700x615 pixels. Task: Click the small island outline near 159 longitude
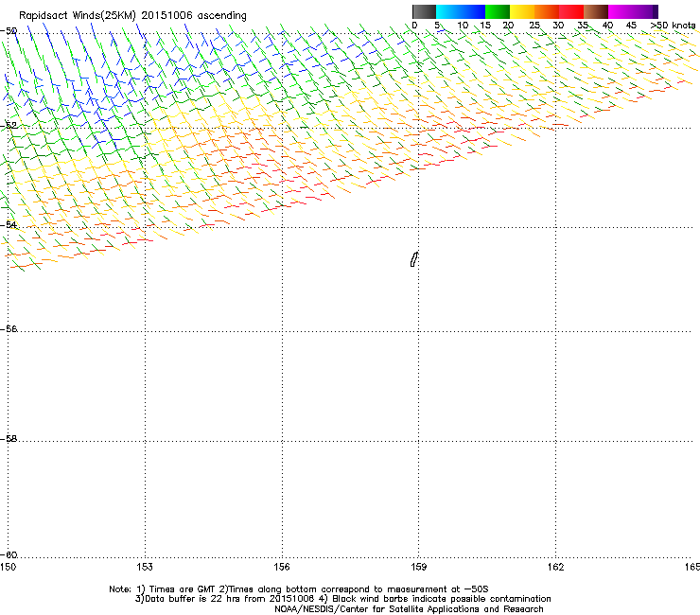[413, 259]
